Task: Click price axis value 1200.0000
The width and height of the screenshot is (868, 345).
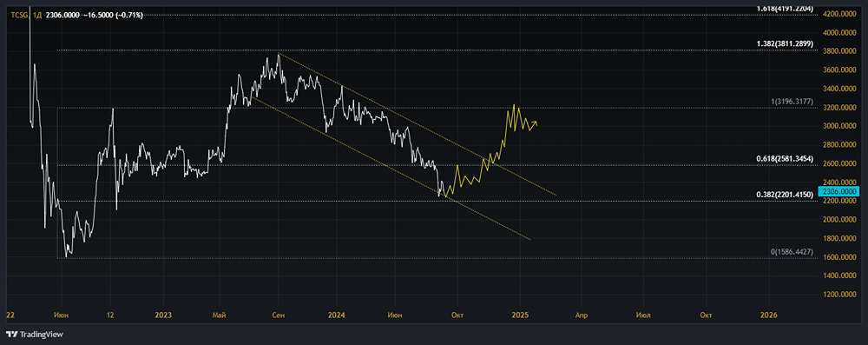Action: (x=839, y=295)
